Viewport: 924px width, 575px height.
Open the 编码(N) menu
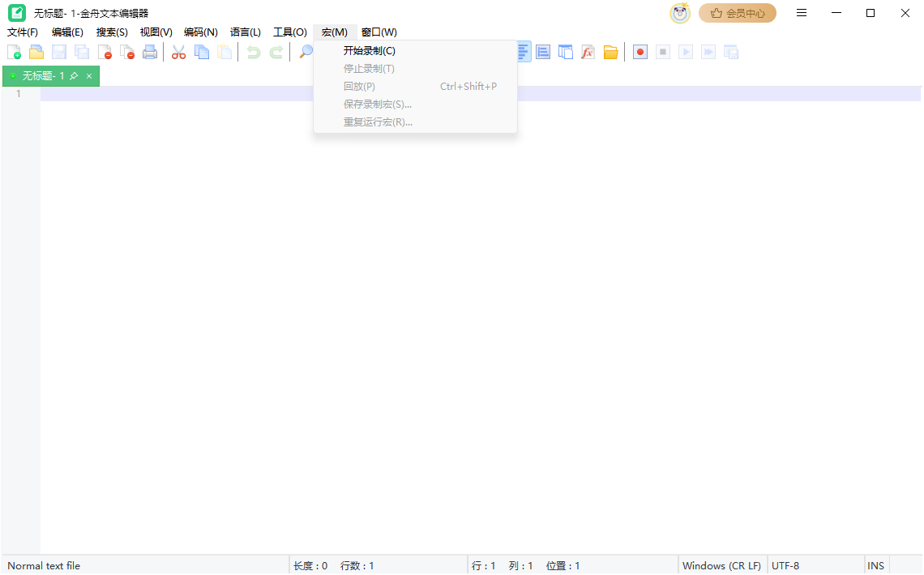(200, 32)
